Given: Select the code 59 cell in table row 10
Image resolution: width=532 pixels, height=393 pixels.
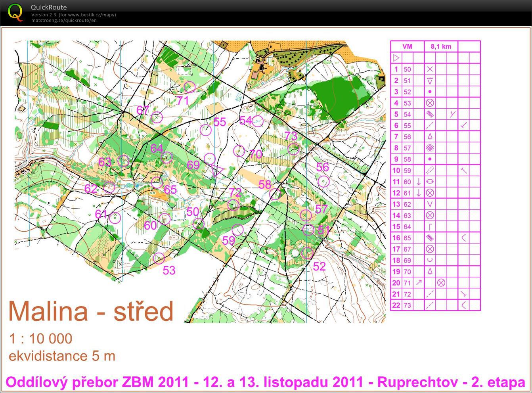Looking at the screenshot, I should coord(408,171).
